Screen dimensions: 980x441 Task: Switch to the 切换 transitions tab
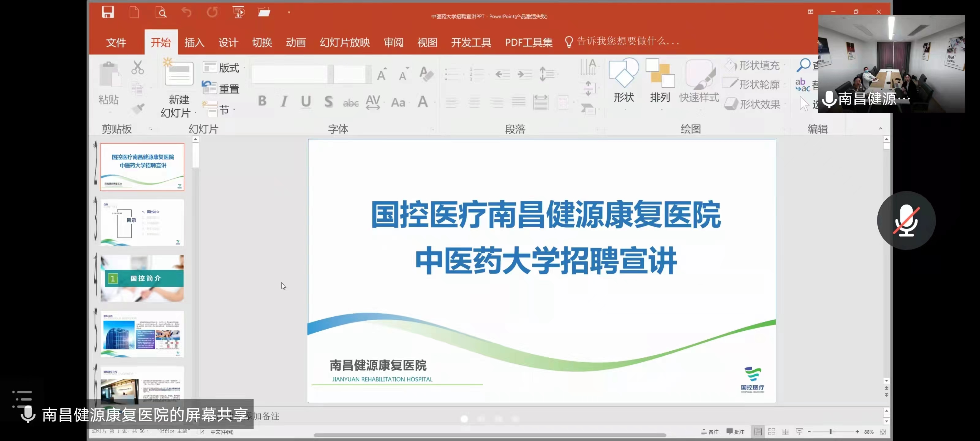(x=262, y=42)
